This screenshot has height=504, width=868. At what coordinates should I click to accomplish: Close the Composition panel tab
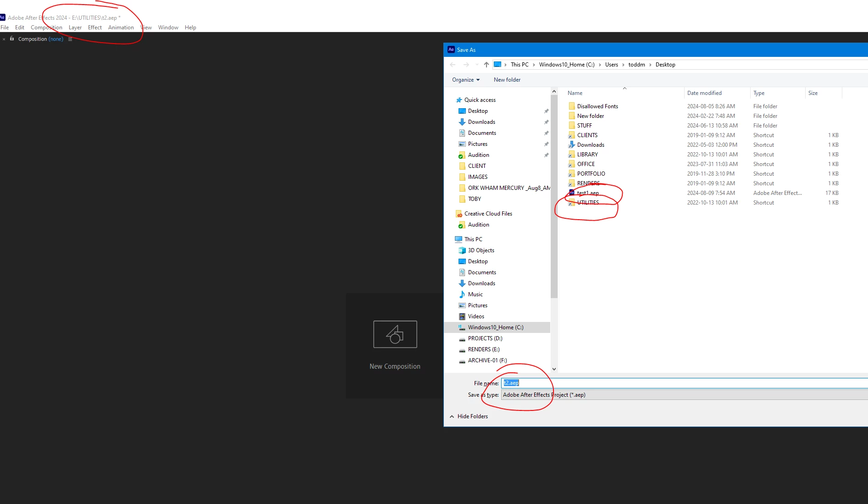tap(4, 39)
